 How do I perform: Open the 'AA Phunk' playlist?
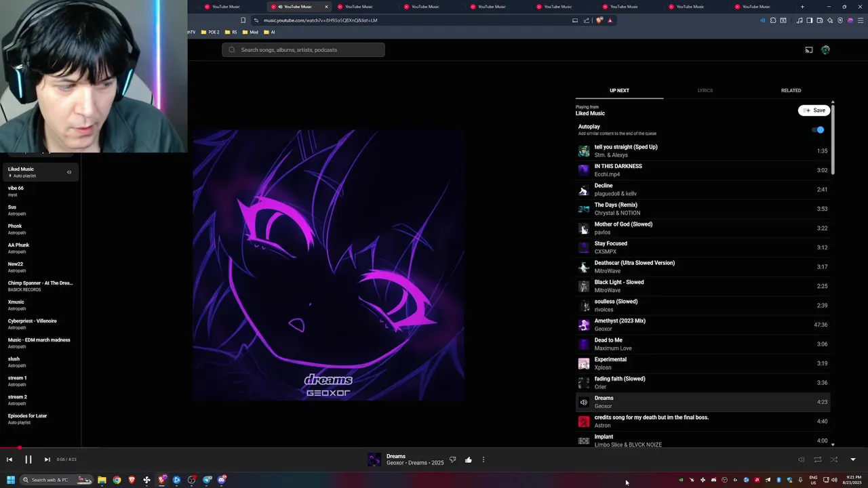point(41,248)
